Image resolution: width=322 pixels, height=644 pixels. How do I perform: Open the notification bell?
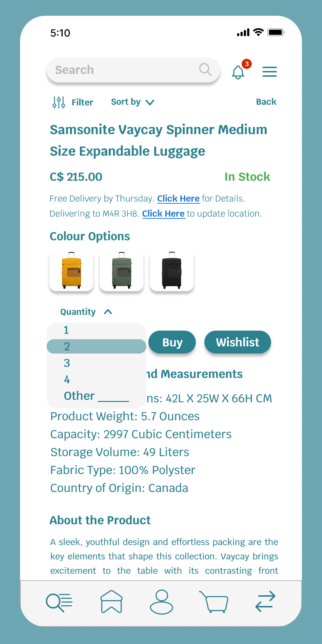(238, 72)
